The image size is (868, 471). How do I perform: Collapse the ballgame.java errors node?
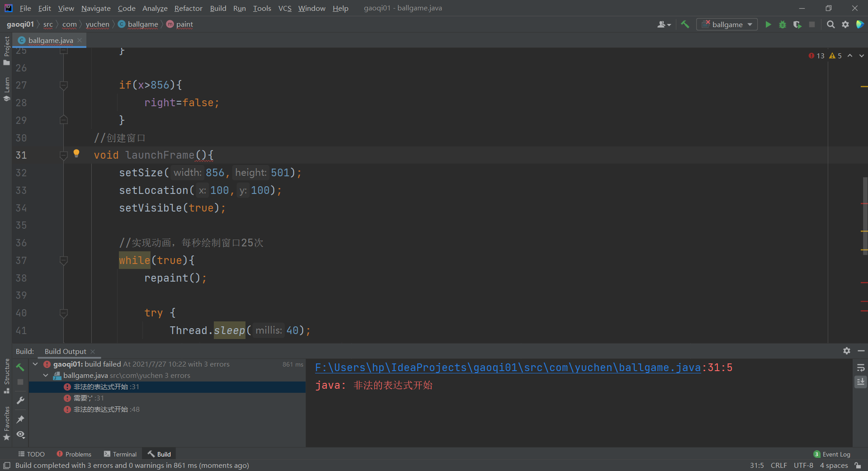46,375
